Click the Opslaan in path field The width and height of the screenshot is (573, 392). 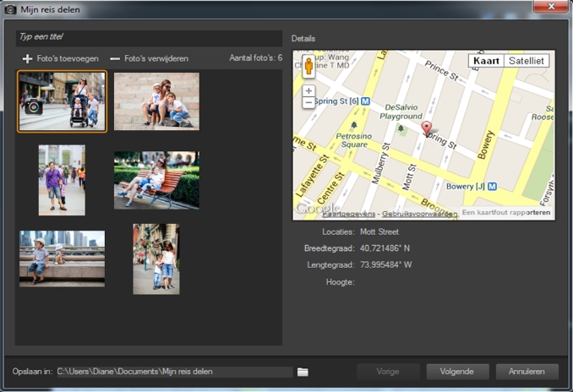click(173, 372)
